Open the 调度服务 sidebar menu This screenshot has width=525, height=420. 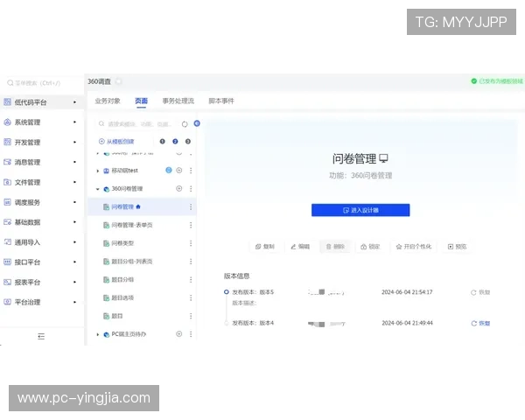[41, 202]
